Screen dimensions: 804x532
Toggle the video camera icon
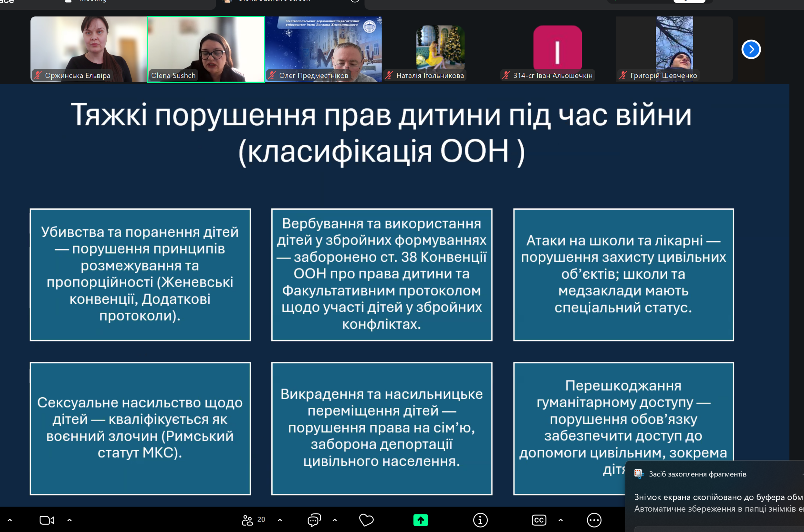(x=46, y=520)
